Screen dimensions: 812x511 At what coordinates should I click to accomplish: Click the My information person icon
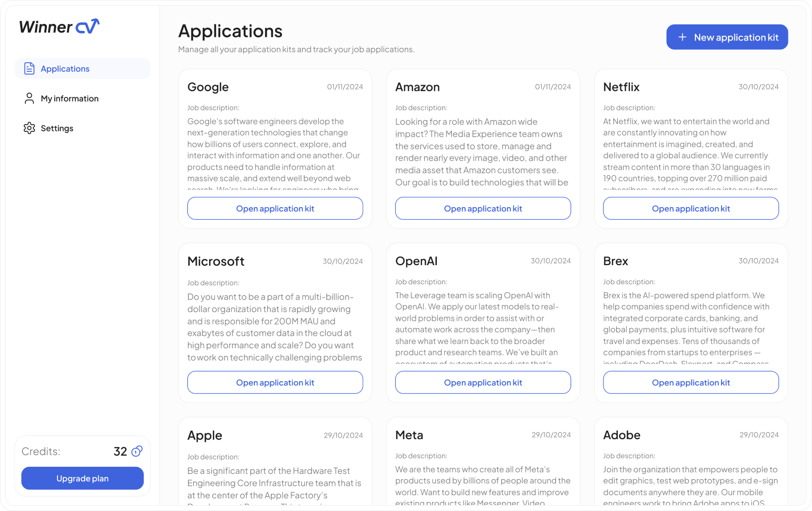pos(29,98)
